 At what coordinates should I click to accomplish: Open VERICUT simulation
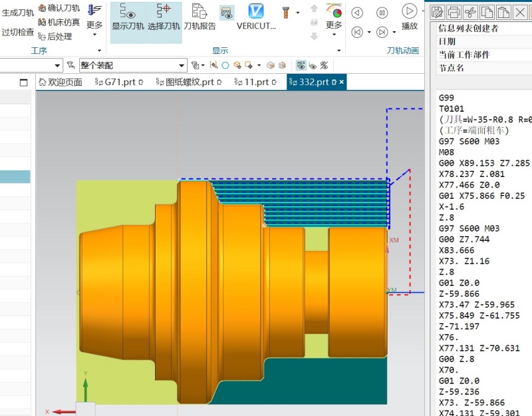(256, 17)
